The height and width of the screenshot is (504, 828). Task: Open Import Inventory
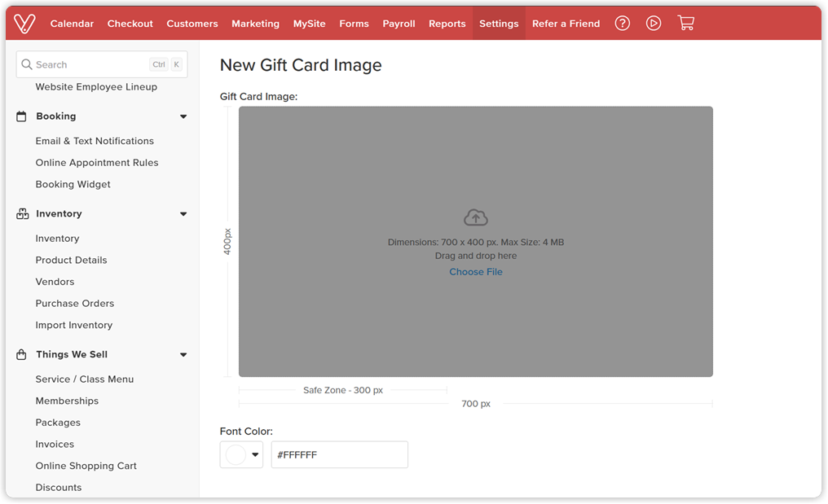click(74, 325)
